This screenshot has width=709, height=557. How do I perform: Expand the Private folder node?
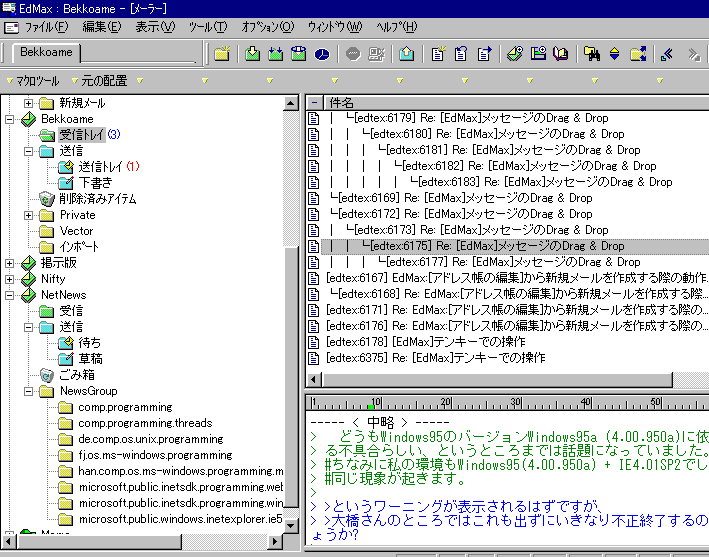(28, 216)
